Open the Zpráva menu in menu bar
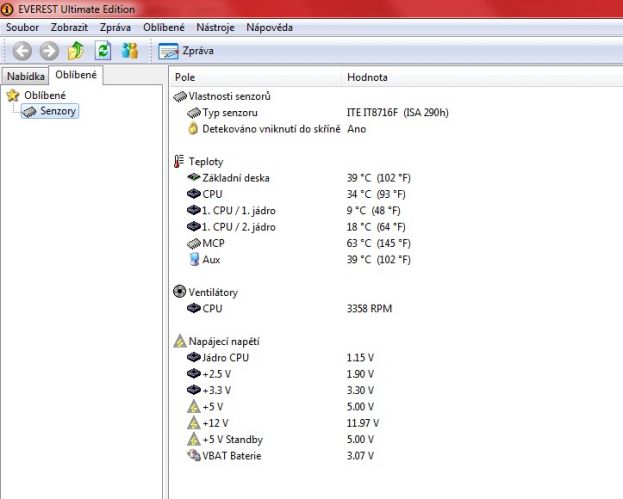623x499 pixels. click(x=115, y=27)
